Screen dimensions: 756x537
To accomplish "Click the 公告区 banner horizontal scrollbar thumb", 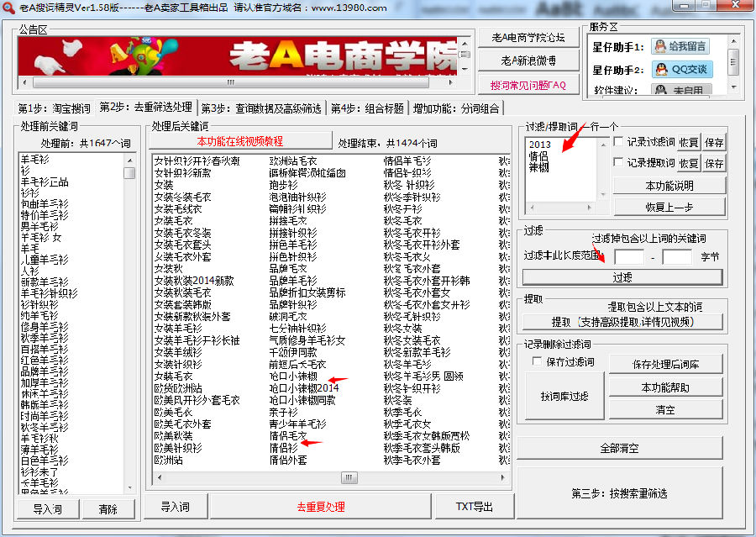I will (x=230, y=82).
